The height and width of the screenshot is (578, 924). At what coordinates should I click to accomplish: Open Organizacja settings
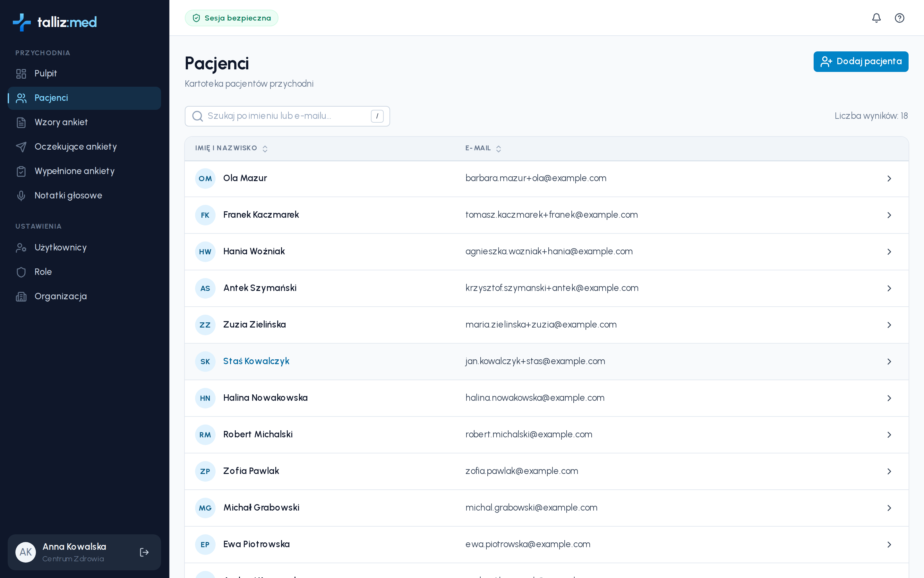coord(84,296)
